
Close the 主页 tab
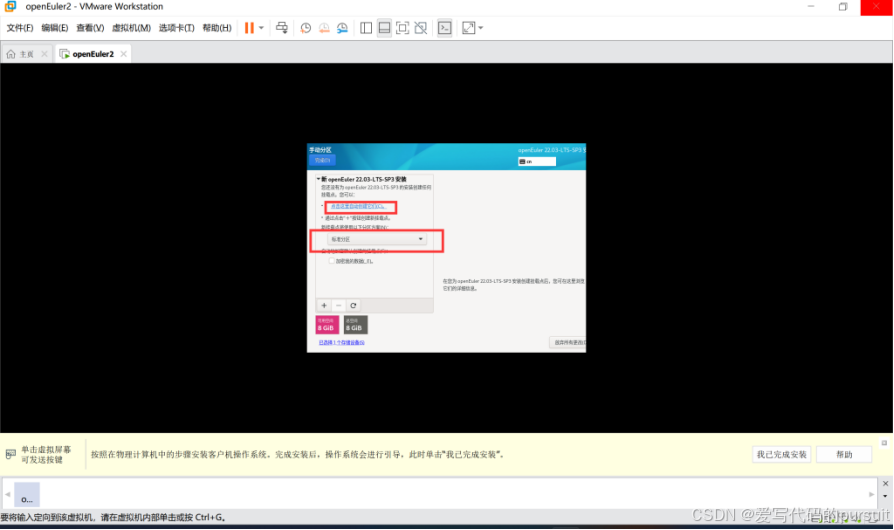[44, 54]
